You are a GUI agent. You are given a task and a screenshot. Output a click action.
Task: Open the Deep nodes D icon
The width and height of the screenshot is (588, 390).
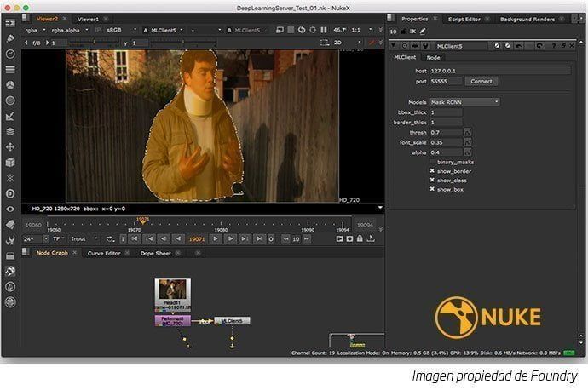point(10,193)
